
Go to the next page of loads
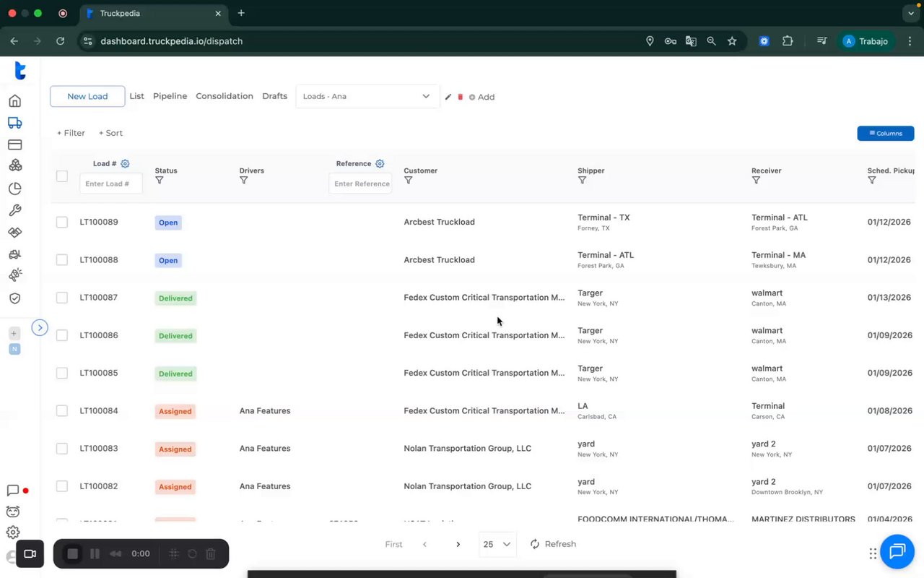tap(458, 544)
